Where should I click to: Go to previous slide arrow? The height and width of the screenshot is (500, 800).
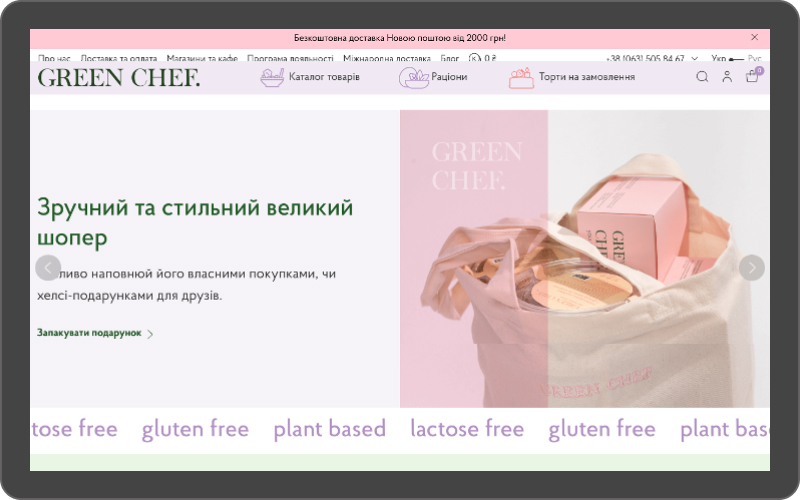point(48,267)
